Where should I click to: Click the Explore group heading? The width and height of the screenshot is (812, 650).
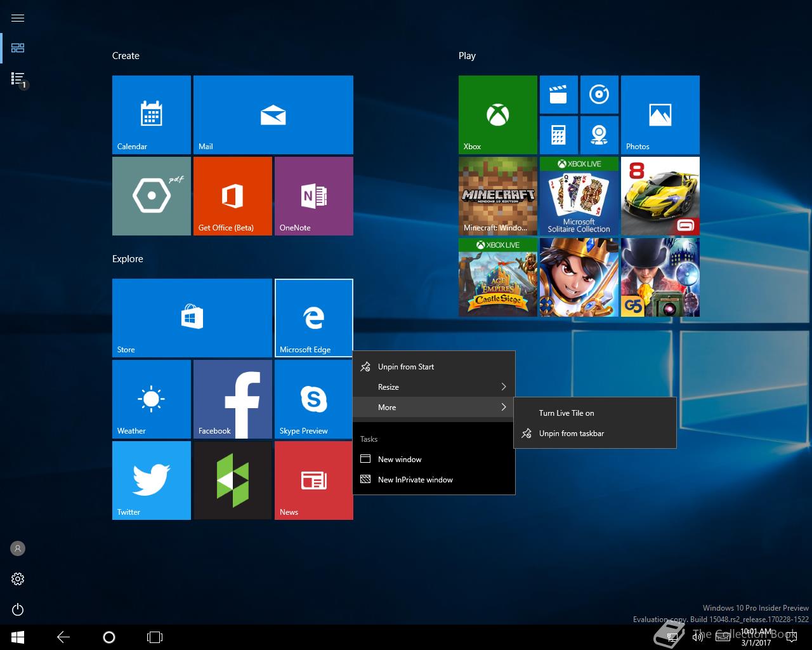tap(128, 259)
